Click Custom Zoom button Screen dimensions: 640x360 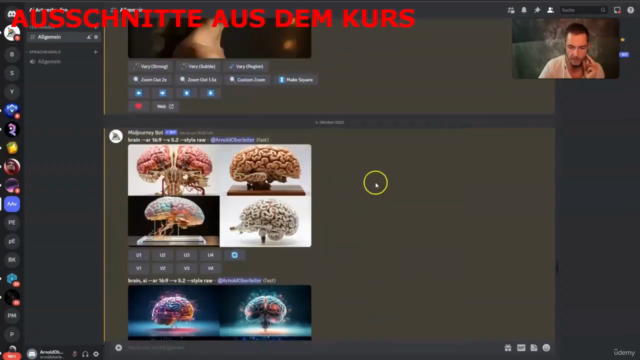pos(248,80)
